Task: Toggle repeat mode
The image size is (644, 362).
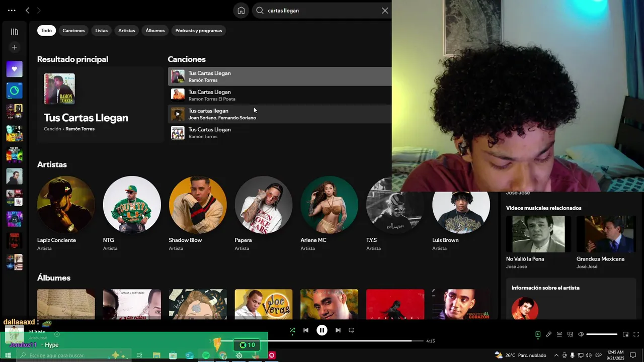Action: (x=352, y=330)
